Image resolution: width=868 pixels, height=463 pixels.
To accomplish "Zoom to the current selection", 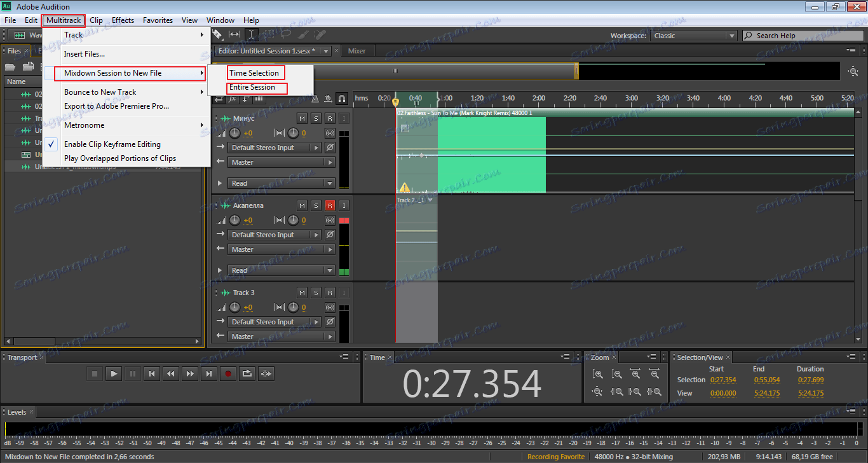I will click(x=654, y=392).
